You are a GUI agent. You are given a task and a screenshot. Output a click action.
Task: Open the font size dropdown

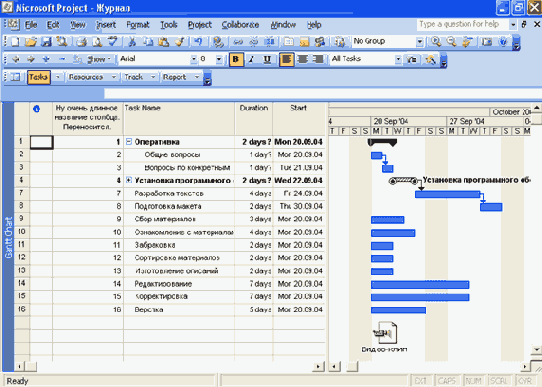[219, 59]
